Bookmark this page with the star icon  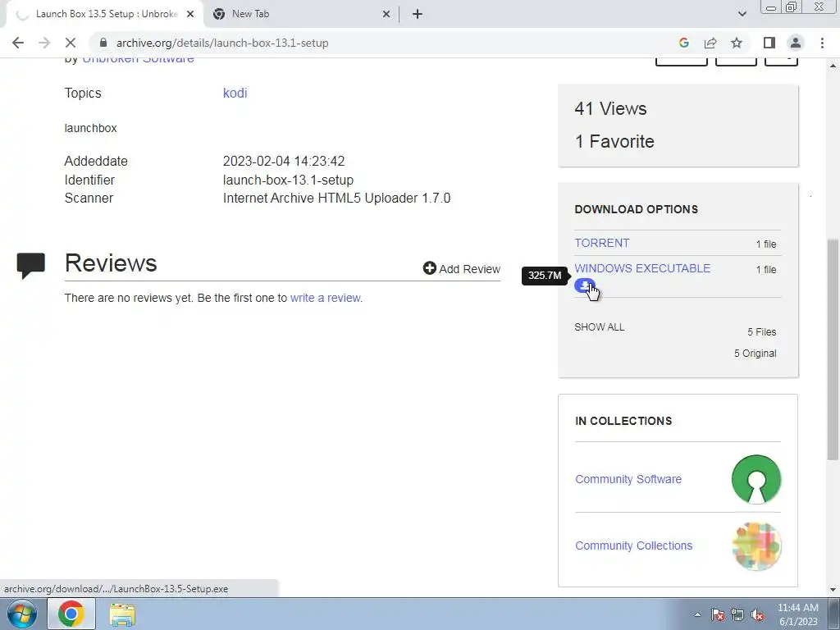coord(737,43)
